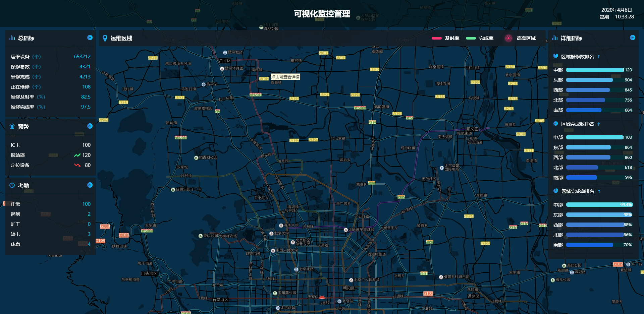This screenshot has width=644, height=314.
Task: Click the pie icon beside 区域完成率排名
Action: point(556,191)
